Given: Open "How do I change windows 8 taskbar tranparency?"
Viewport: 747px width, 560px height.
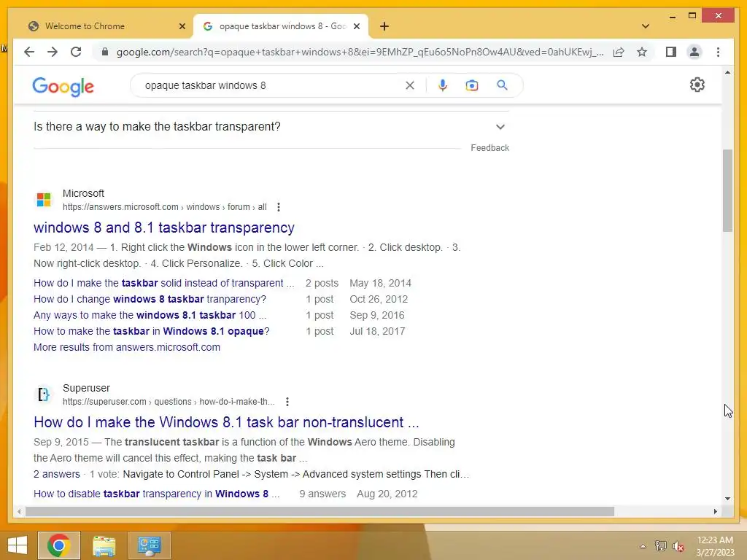Looking at the screenshot, I should [150, 299].
